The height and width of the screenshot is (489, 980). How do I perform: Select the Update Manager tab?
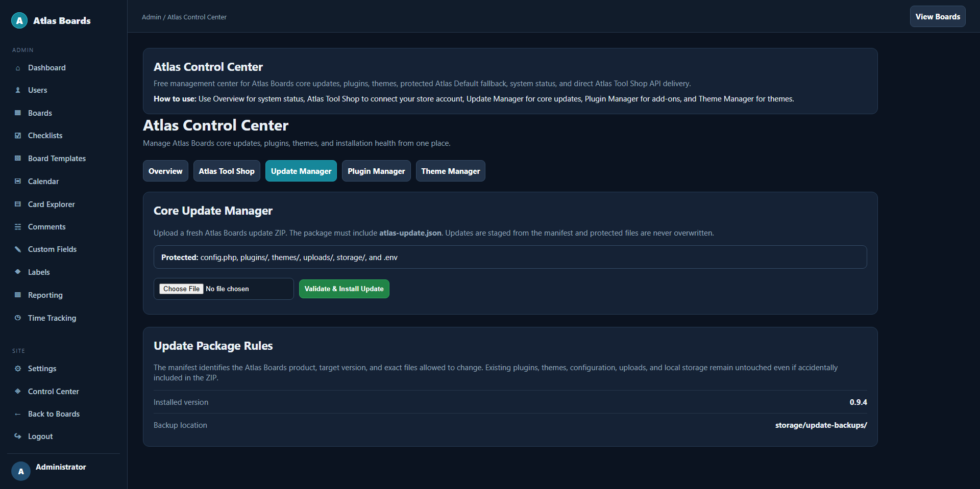pyautogui.click(x=301, y=171)
